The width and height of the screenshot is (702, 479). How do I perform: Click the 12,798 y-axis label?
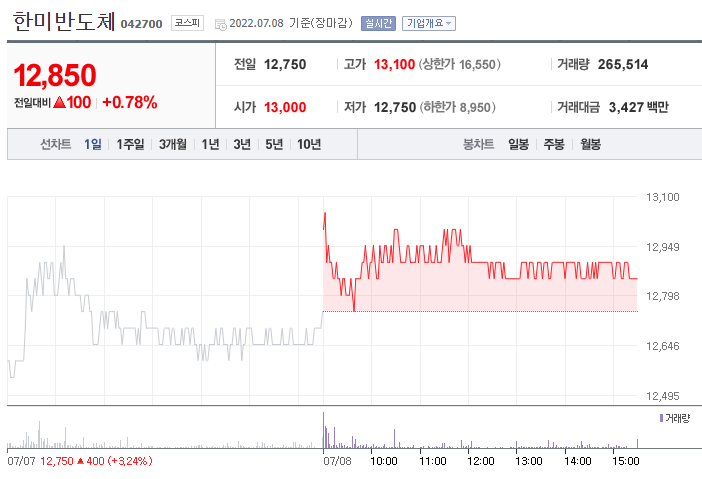click(663, 296)
